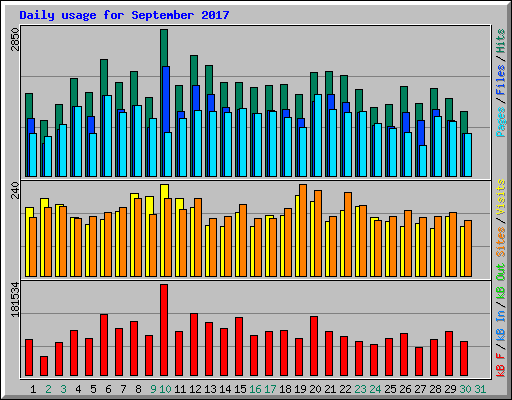Select day 25 on the x-axis
The width and height of the screenshot is (512, 400).
point(390,389)
